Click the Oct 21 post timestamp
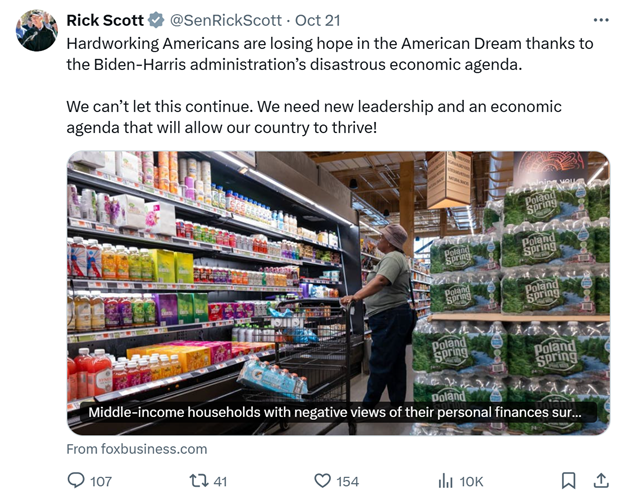Image resolution: width=624 pixels, height=490 pixels. click(318, 20)
